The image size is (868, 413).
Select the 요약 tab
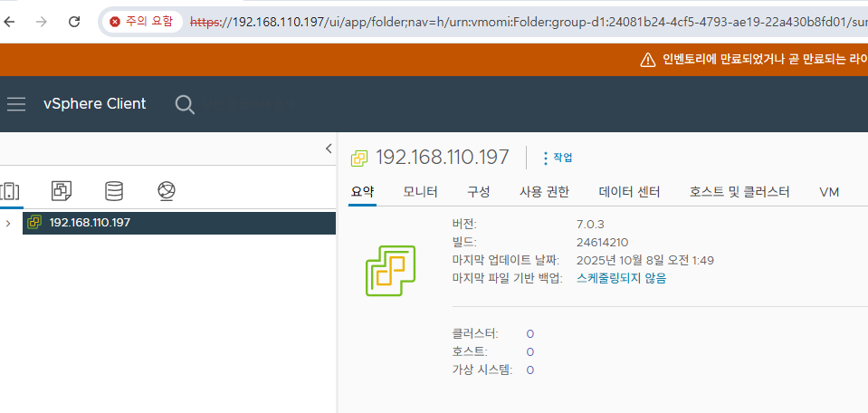point(363,192)
